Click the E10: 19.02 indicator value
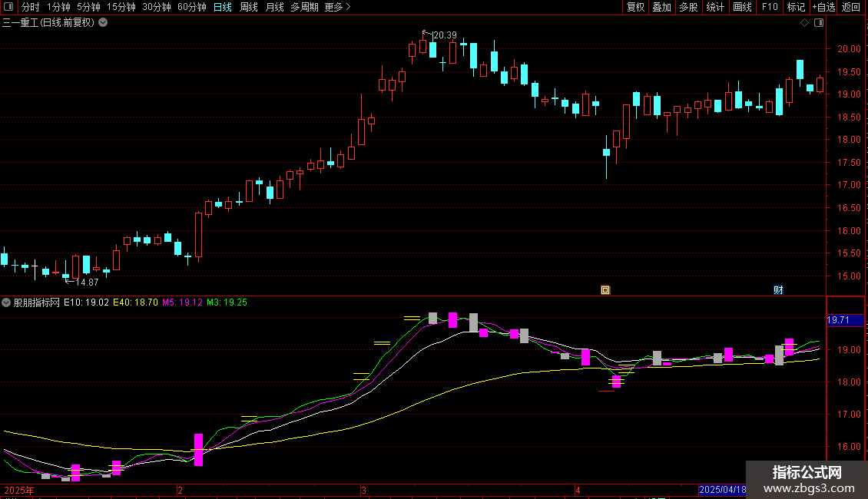Image resolution: width=868 pixels, height=499 pixels. [86, 302]
